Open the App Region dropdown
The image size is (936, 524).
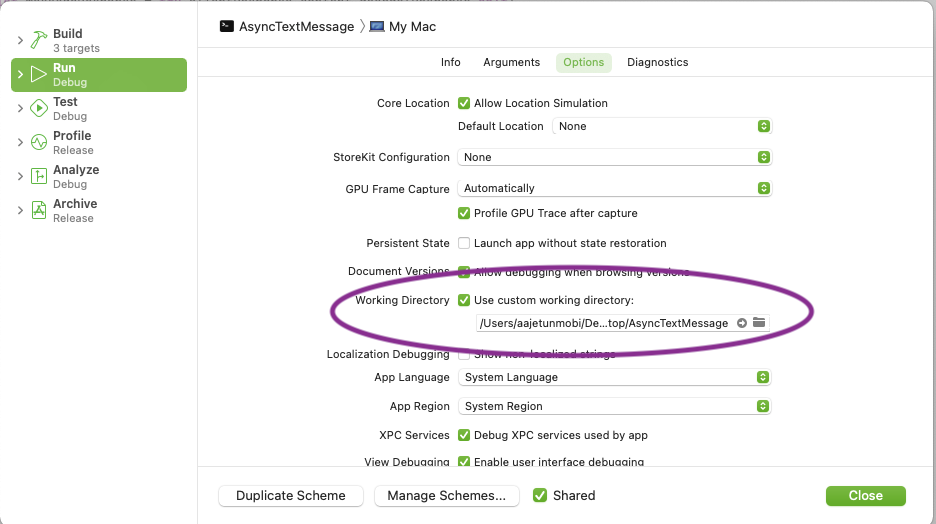pos(614,406)
